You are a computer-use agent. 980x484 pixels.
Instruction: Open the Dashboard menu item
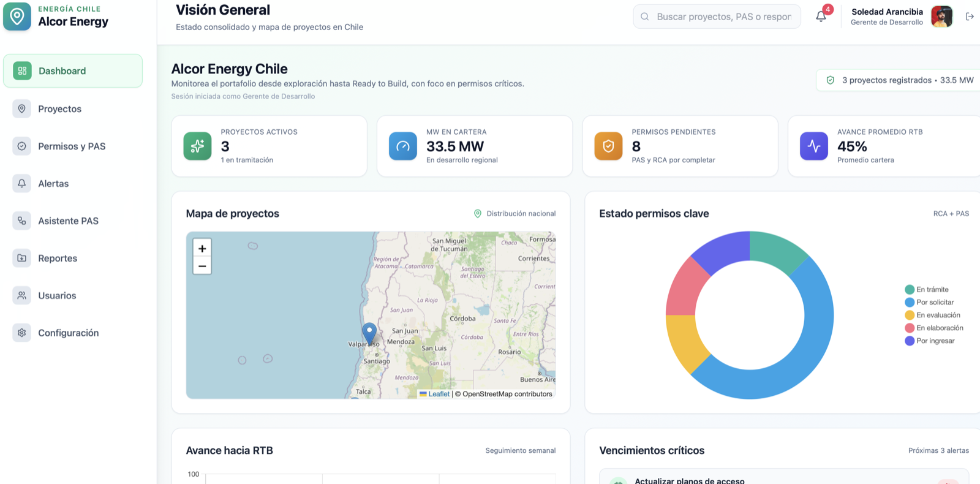[73, 71]
